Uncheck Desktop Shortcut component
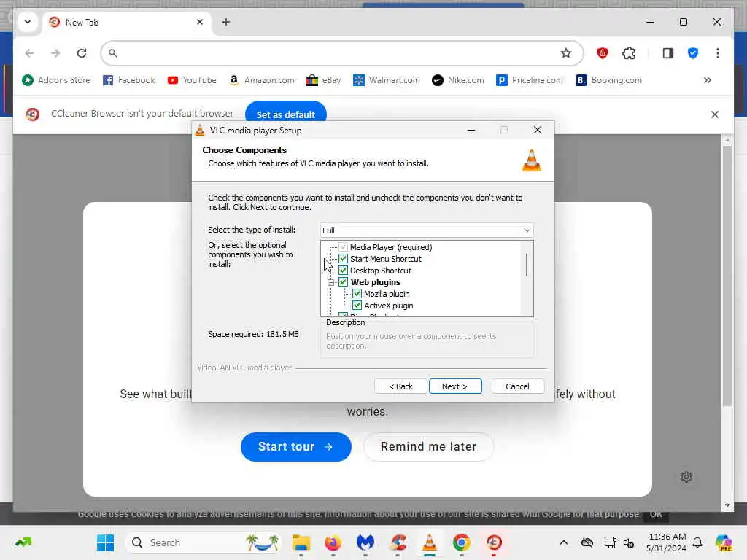Screen dimensions: 747x560 (343, 271)
